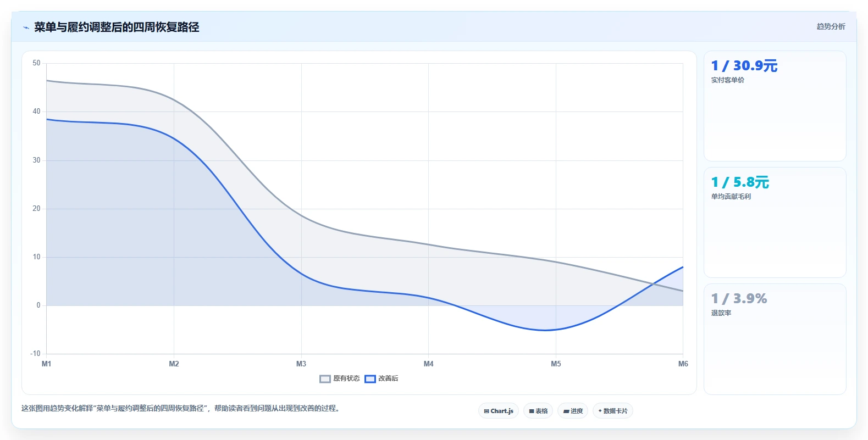Click the 5.8元 单均贡献毛利 card
The height and width of the screenshot is (440, 868).
point(775,222)
